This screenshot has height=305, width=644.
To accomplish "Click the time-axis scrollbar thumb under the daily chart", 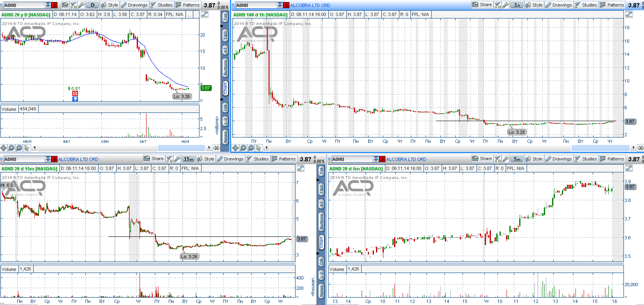I will (181, 148).
